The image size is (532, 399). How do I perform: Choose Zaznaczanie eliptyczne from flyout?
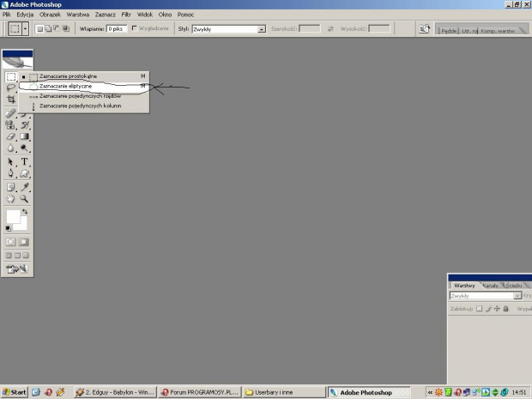point(84,86)
